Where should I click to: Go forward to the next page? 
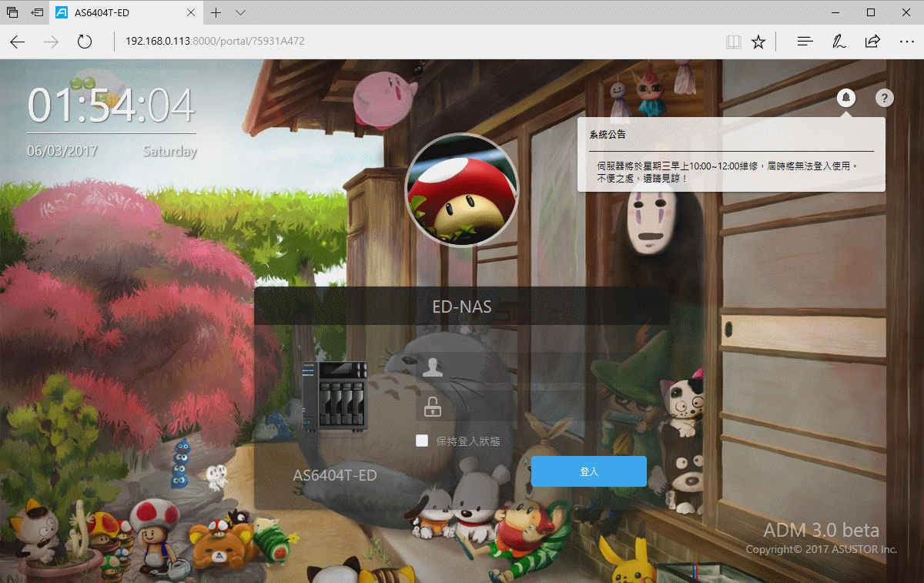pos(52,42)
